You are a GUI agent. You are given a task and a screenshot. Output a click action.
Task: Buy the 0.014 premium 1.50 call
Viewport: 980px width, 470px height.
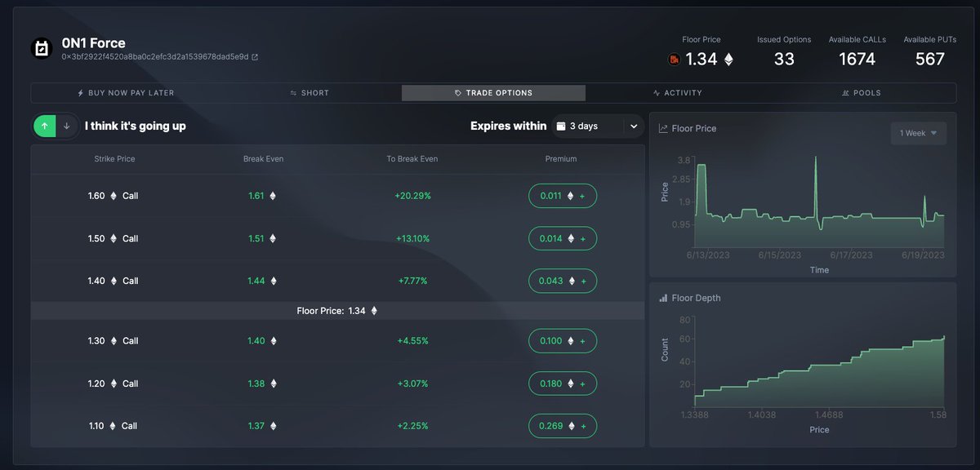click(x=563, y=238)
